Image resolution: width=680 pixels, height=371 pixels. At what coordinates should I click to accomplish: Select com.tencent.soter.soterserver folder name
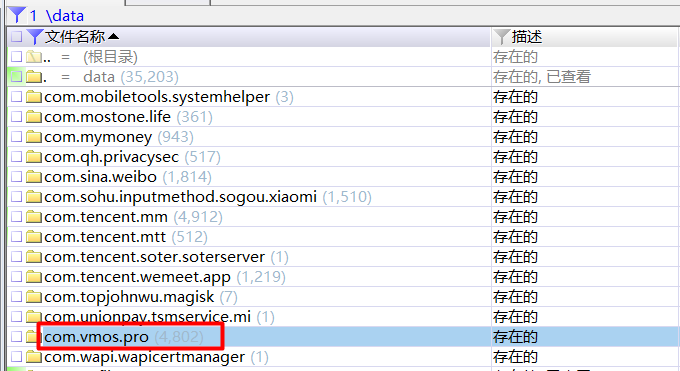click(154, 256)
